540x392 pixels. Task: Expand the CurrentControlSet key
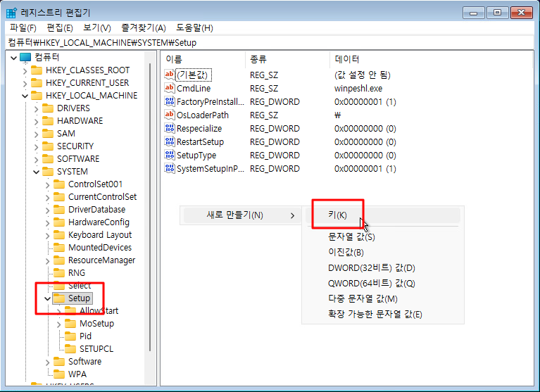[x=48, y=198]
